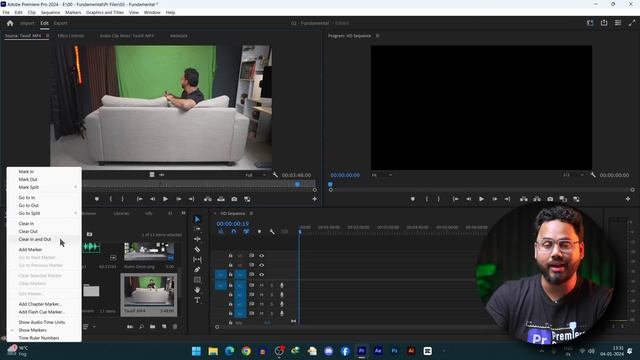Image resolution: width=640 pixels, height=360 pixels.
Task: Choose Add Chapter Marker
Action: [44, 304]
